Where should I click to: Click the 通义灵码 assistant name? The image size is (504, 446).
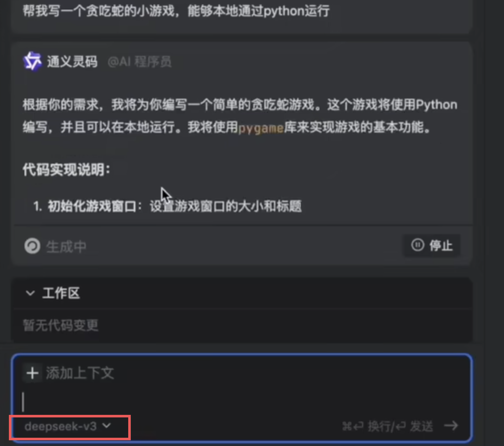coord(72,62)
